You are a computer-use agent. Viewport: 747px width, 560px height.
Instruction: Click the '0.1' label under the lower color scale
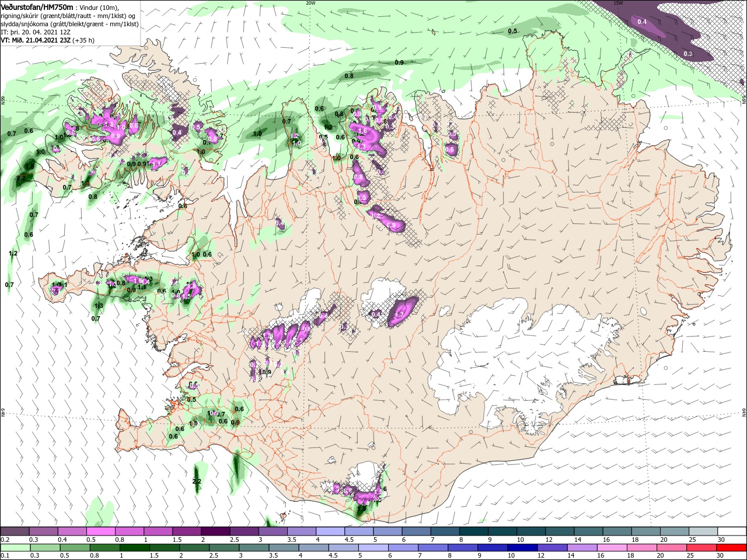[4, 556]
